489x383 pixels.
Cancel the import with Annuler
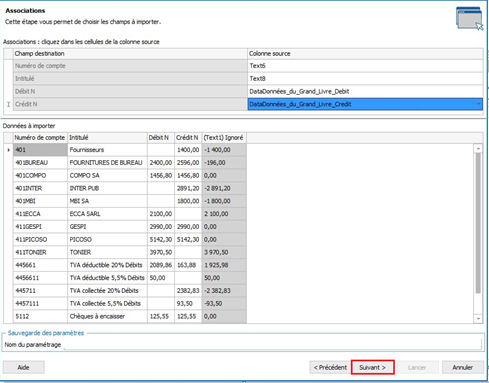(463, 367)
